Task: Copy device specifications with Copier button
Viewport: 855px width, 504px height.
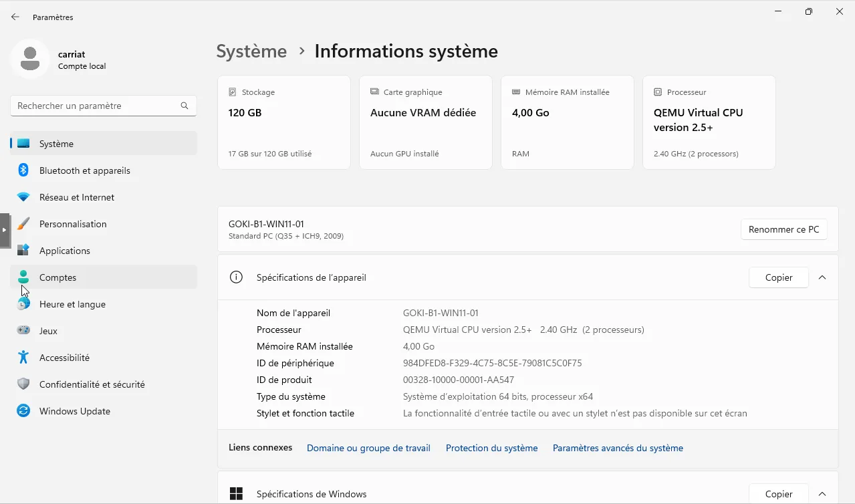Action: 778,277
